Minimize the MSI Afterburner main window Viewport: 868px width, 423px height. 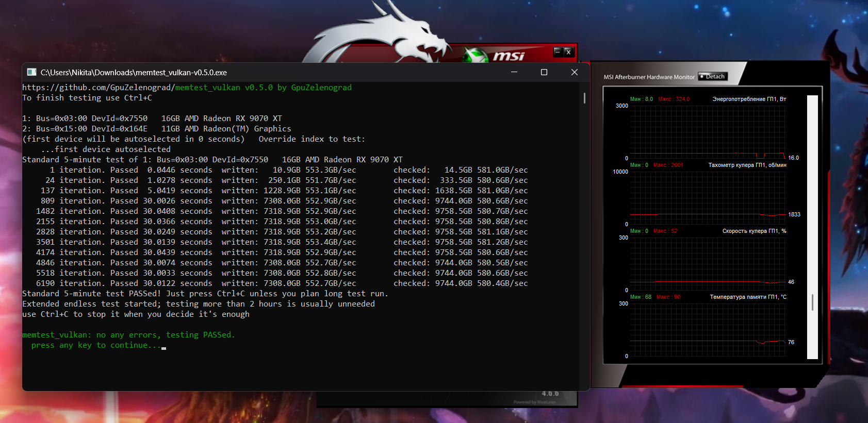558,52
